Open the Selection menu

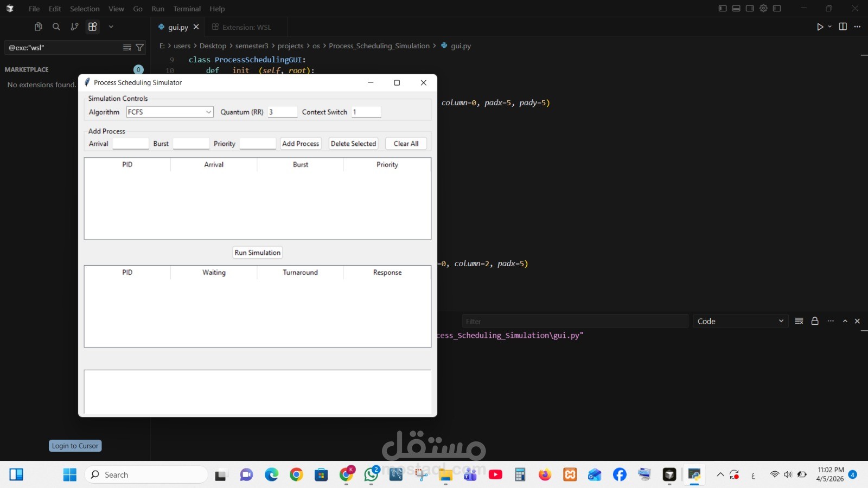click(x=85, y=9)
